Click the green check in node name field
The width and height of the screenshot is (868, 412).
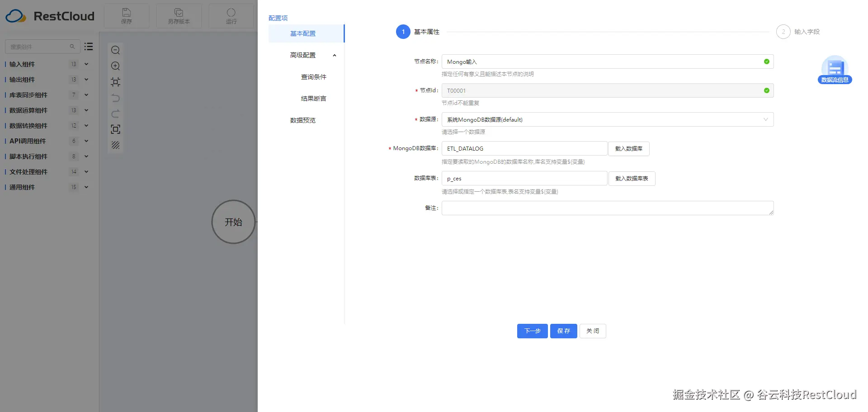(767, 62)
